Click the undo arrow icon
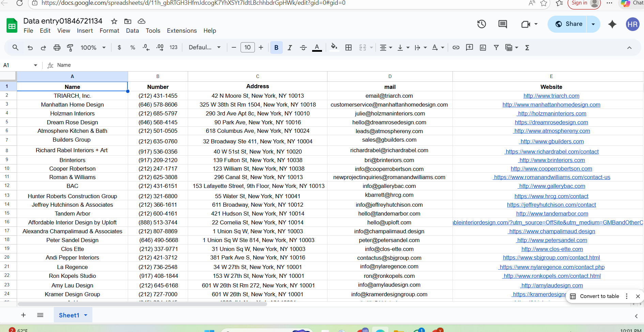This screenshot has width=644, height=332. click(x=30, y=48)
